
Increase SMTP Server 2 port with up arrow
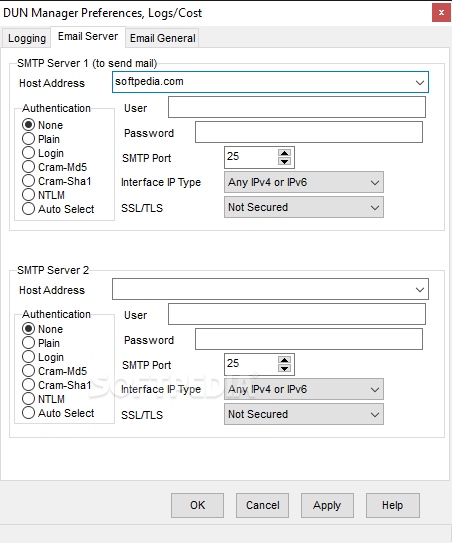pyautogui.click(x=284, y=360)
